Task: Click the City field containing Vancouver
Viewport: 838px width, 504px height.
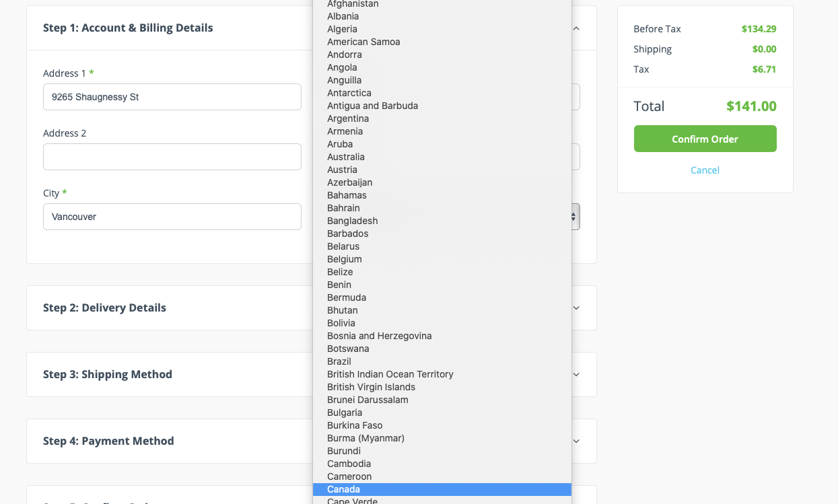Action: pyautogui.click(x=172, y=217)
